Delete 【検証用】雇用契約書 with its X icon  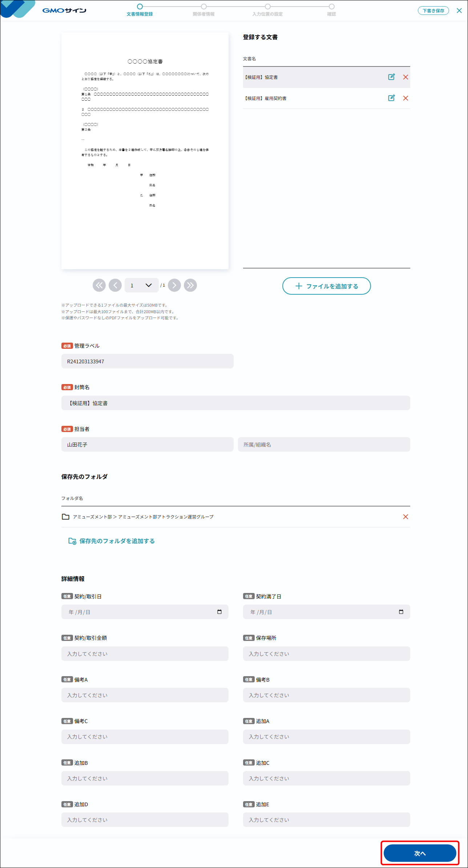(406, 98)
